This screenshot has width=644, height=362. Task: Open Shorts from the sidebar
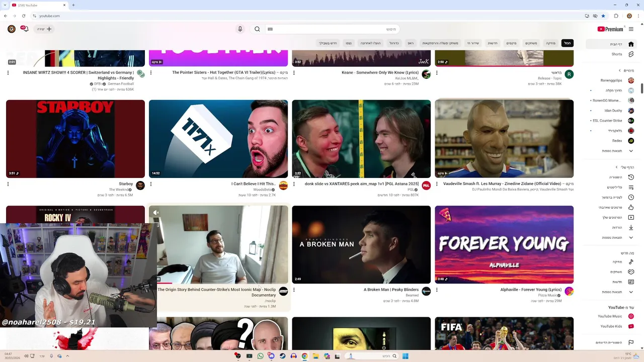617,54
